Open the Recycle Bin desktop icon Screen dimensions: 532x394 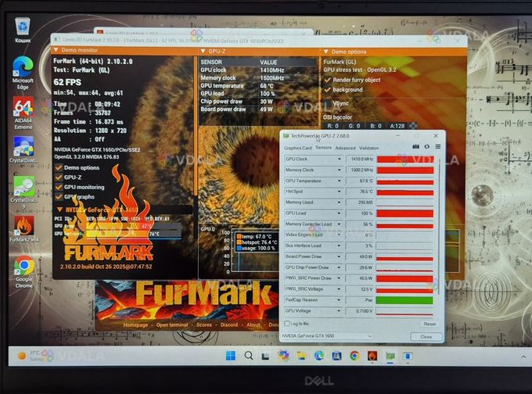click(23, 30)
